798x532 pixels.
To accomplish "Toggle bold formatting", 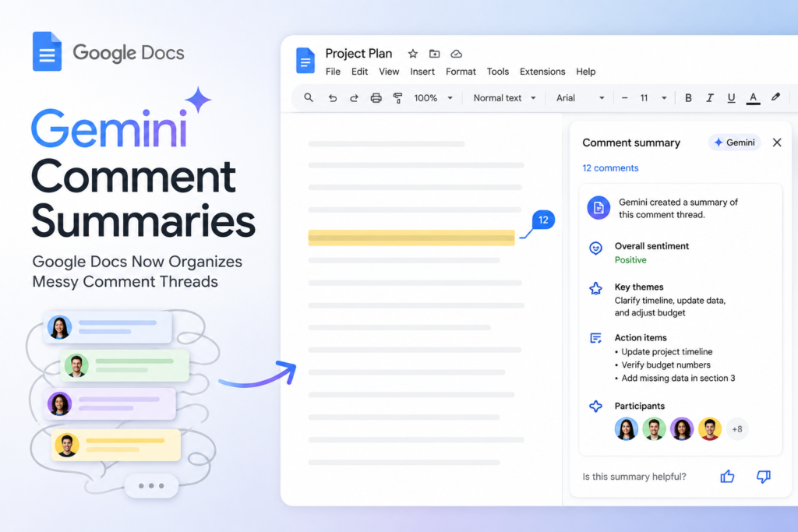I will (688, 98).
